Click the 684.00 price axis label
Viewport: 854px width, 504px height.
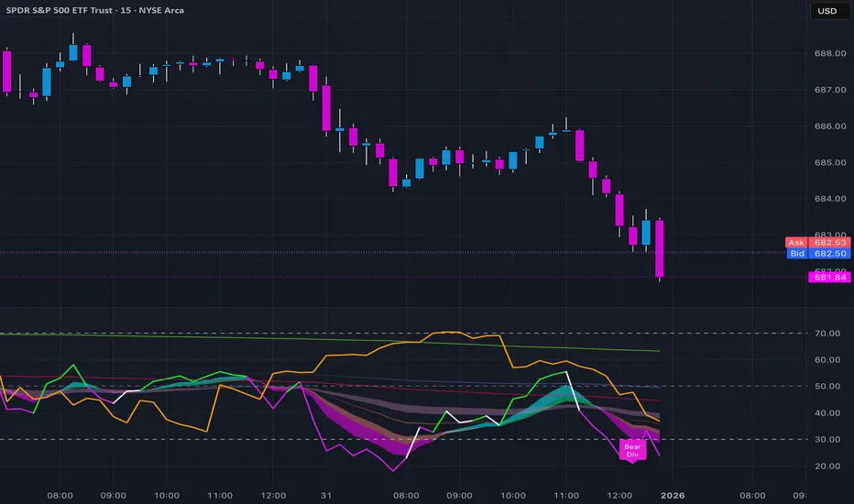click(x=830, y=199)
